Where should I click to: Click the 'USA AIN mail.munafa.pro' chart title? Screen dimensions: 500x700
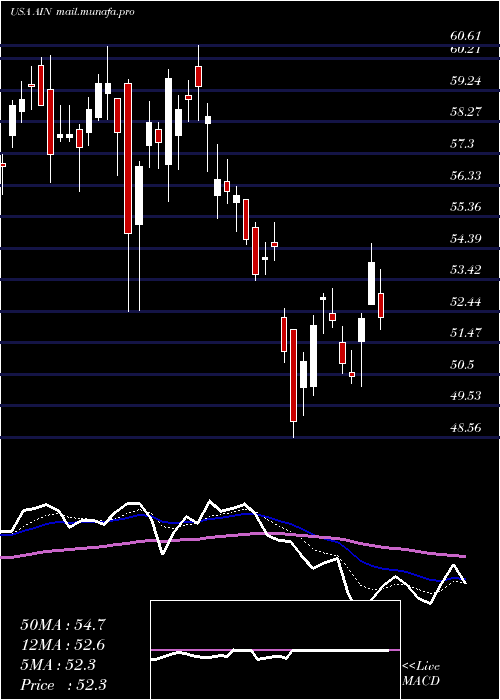72,12
